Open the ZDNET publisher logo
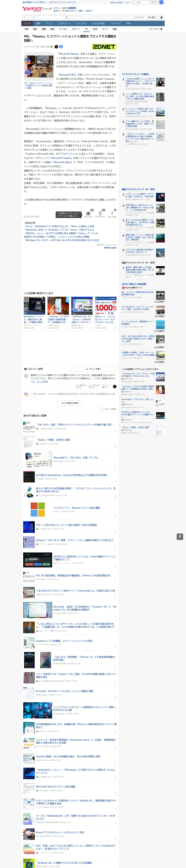The height and width of the screenshot is (868, 186). coord(104,47)
